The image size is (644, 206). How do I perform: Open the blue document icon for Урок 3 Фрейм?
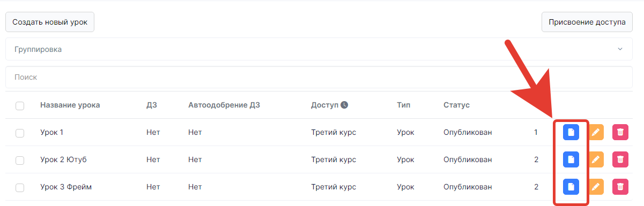tap(571, 187)
